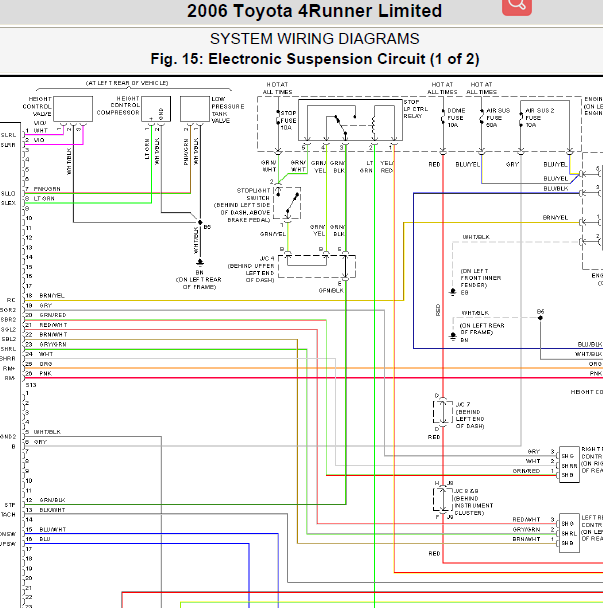
Task: Click the '13 BLK/WHT' pin label
Action: (45, 510)
